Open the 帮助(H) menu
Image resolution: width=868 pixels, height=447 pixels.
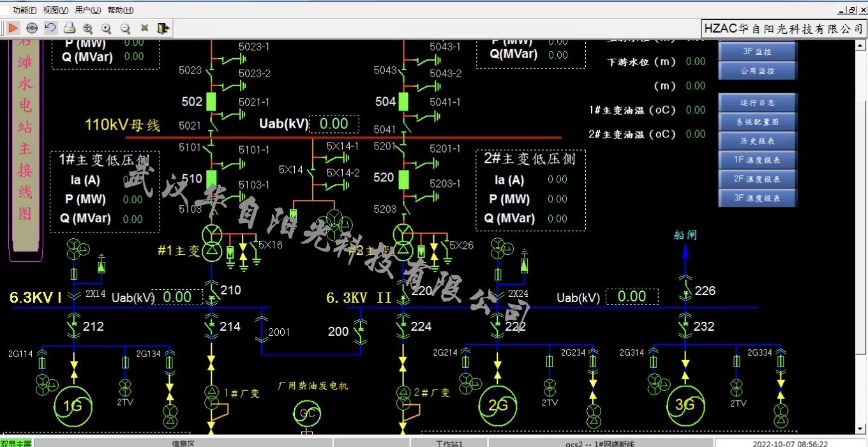click(121, 10)
